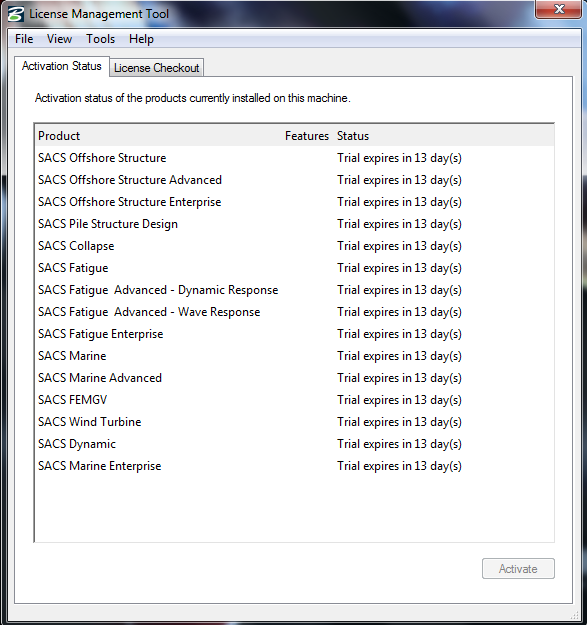Select SACS Offshore Structure Enterprise row

coord(294,202)
